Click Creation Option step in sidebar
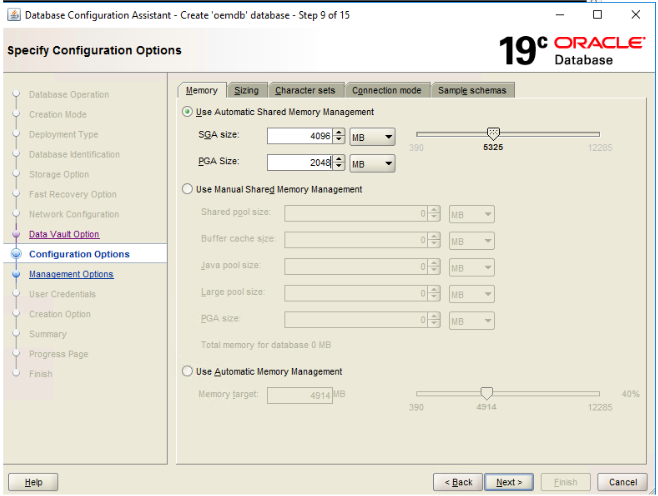This screenshot has width=658, height=496. point(60,314)
